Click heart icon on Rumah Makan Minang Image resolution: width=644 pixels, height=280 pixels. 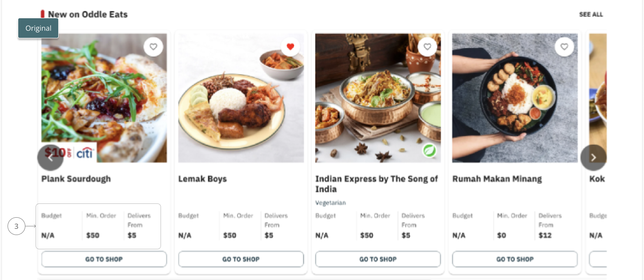(564, 47)
